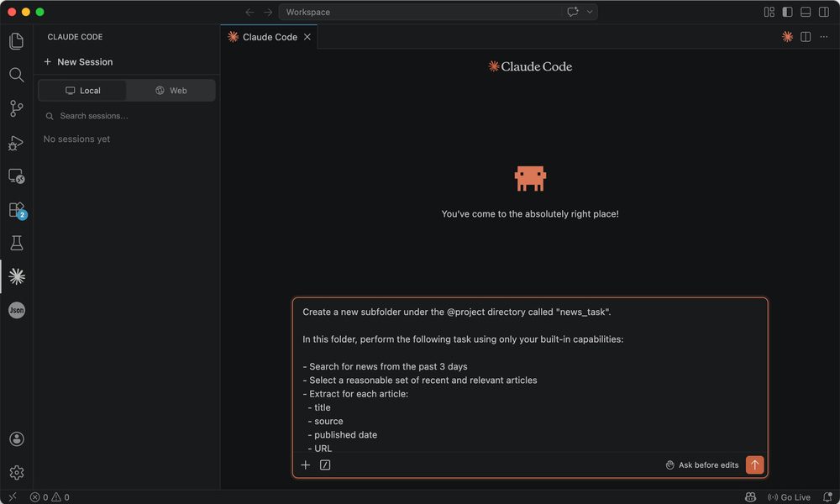Open Source Control view

pos(16,108)
